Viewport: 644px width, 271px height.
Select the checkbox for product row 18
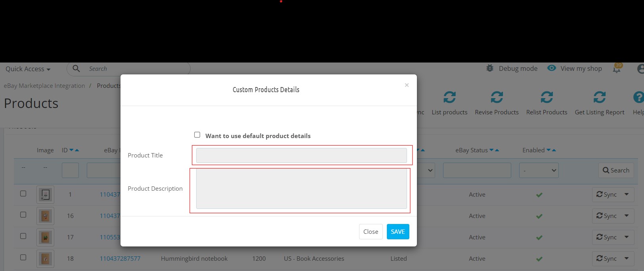tap(23, 258)
